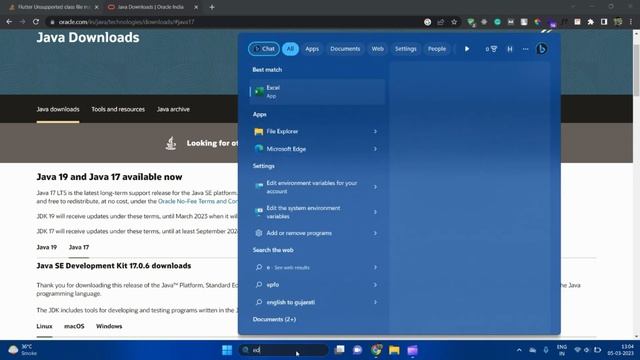The width and height of the screenshot is (640, 360).
Task: Click the purple app icon on taskbar
Action: pos(413,350)
